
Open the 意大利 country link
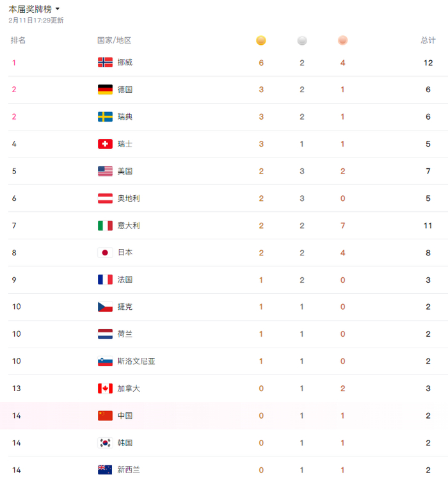pos(129,225)
